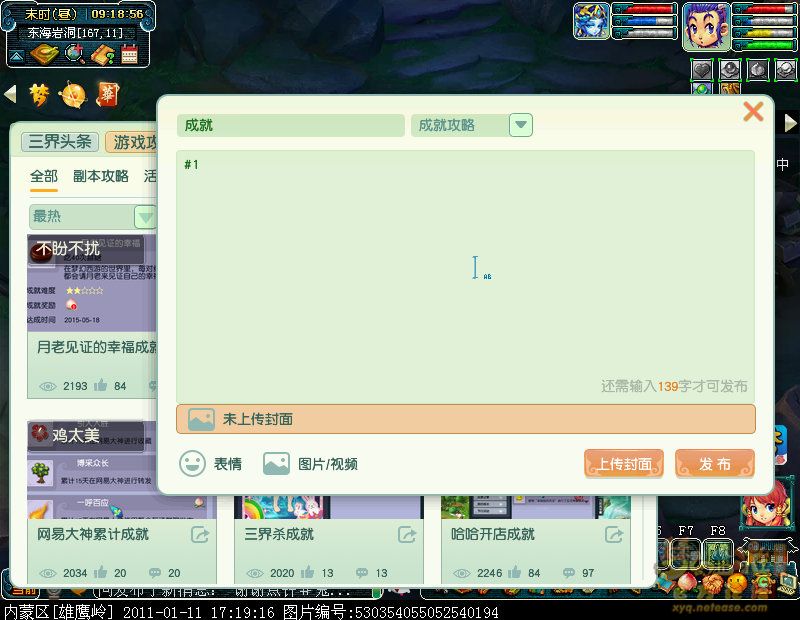Click the red 華 card icon
The width and height of the screenshot is (800, 620).
[107, 94]
